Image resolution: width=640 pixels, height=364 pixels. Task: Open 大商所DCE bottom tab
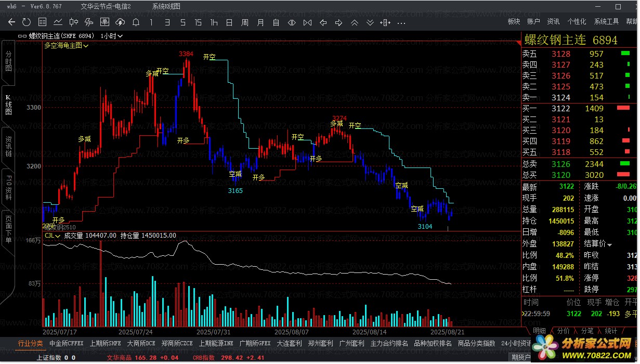[x=141, y=343]
